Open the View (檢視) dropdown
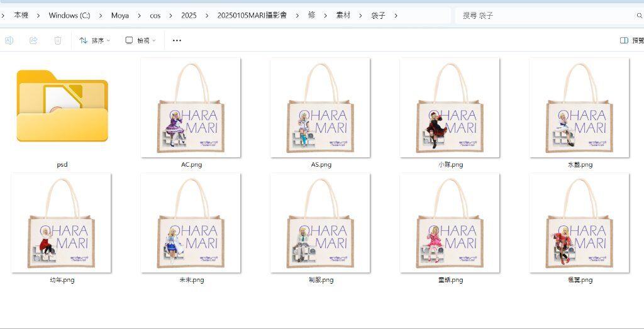The image size is (644, 329). [140, 40]
